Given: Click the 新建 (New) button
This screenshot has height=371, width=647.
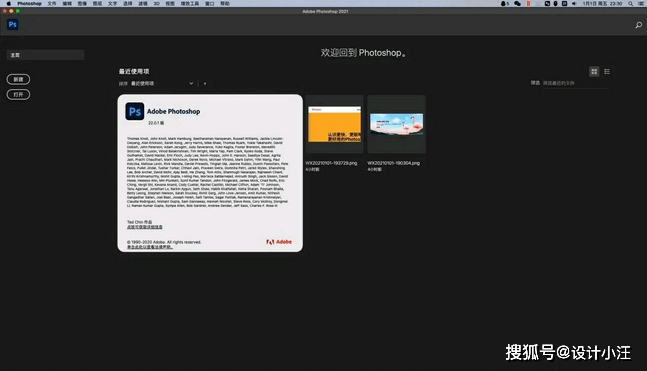Looking at the screenshot, I should pos(18,79).
